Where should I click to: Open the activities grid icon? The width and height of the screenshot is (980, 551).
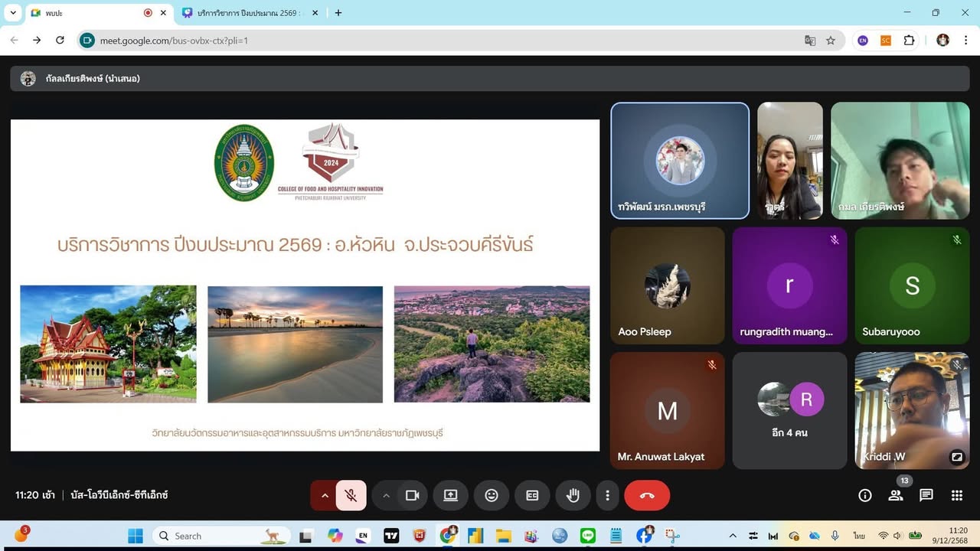tap(957, 495)
